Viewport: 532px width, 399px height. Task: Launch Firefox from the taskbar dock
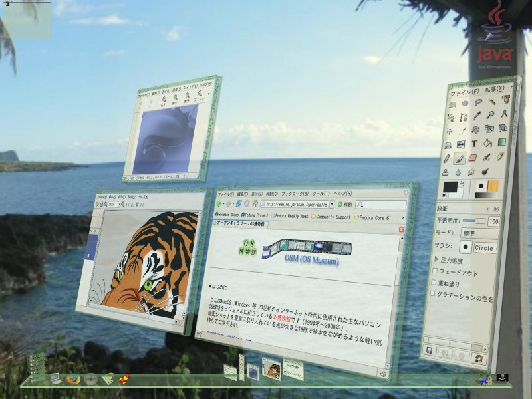(x=74, y=380)
